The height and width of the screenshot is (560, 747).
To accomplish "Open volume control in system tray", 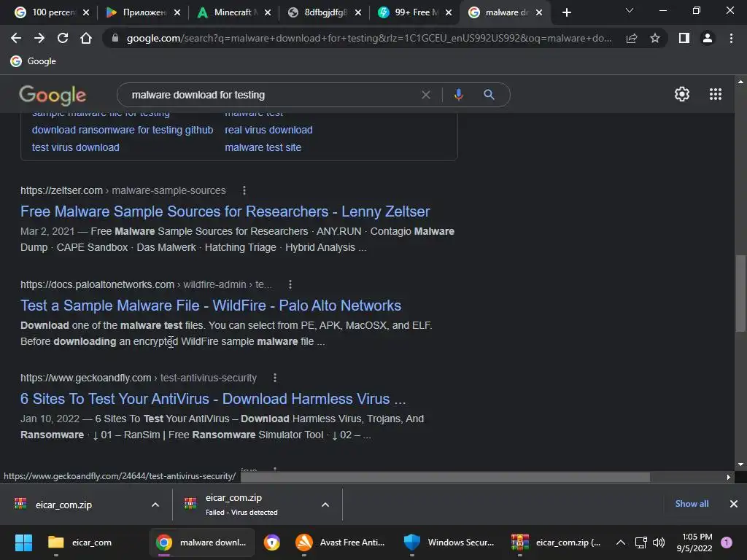I will point(659,542).
